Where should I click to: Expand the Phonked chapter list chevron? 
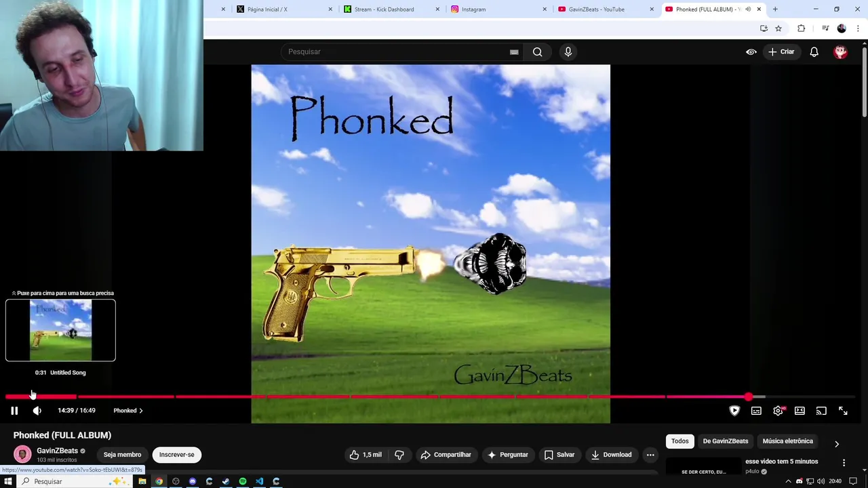[140, 411]
